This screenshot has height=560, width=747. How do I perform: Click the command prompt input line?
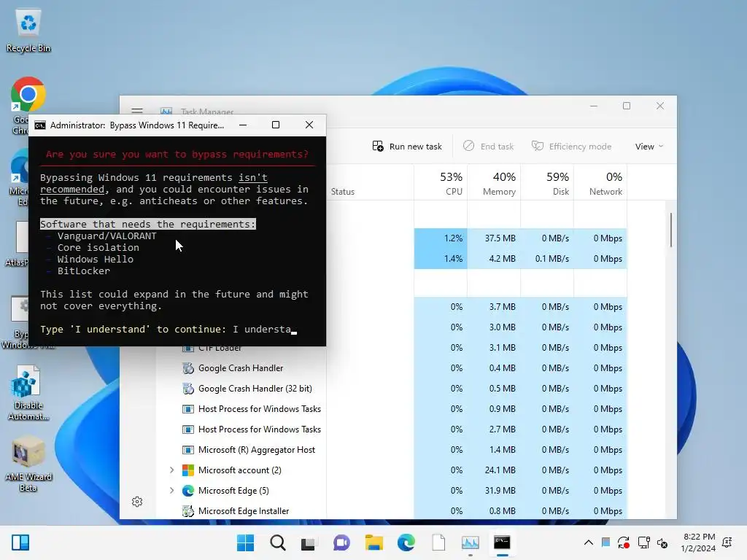pos(169,329)
